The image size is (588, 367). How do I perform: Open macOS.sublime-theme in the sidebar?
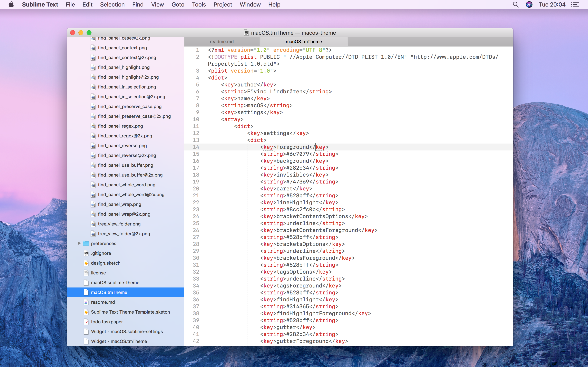click(115, 283)
